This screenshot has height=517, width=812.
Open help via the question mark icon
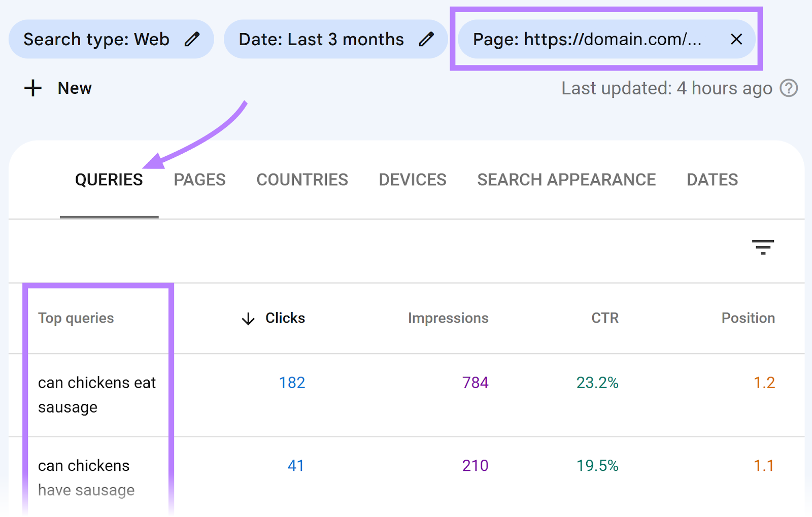click(x=789, y=89)
